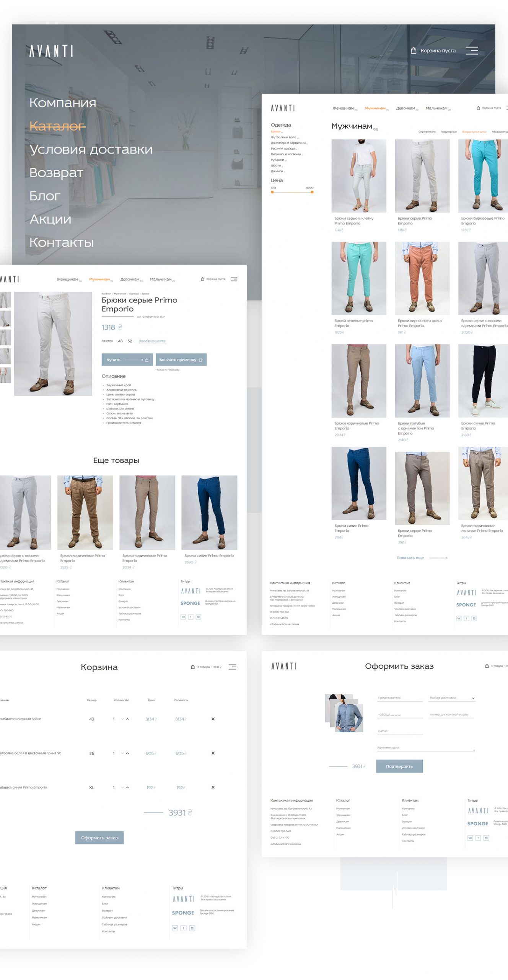Viewport: 508px width, 980px height.
Task: Click the AVANTI logo on the catalog page
Action: [x=283, y=108]
